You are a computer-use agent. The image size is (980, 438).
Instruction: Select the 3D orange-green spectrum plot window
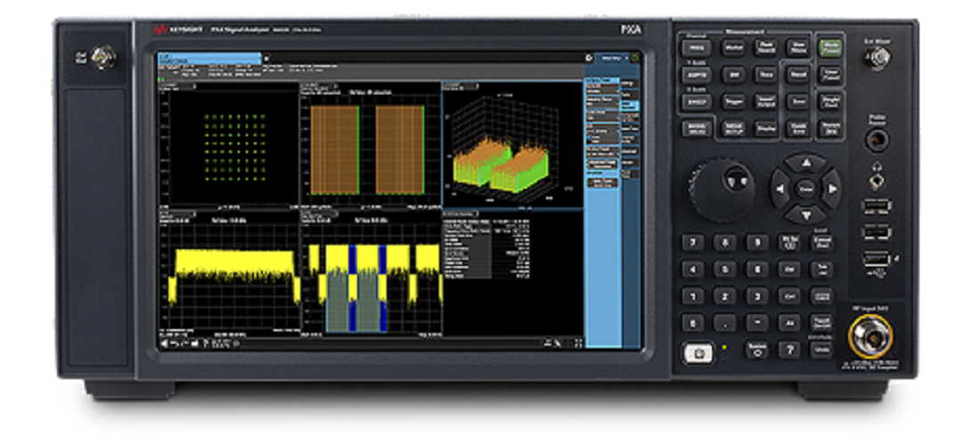512,144
